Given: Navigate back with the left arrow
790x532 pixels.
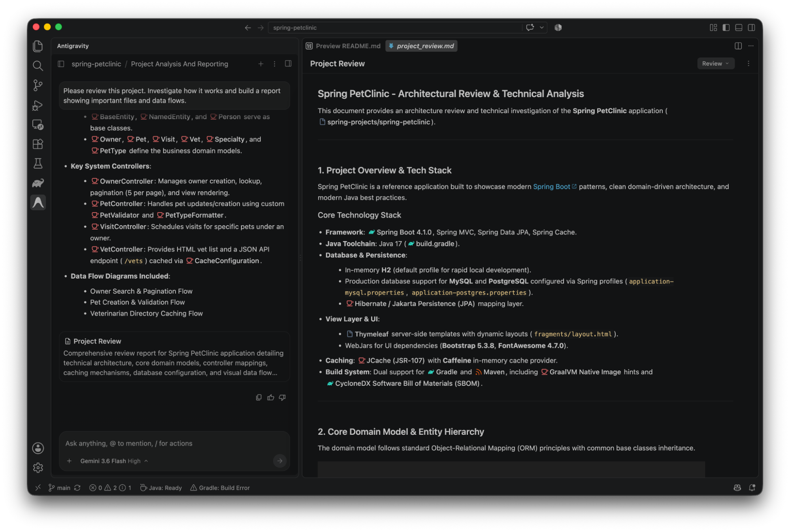Looking at the screenshot, I should (x=248, y=28).
